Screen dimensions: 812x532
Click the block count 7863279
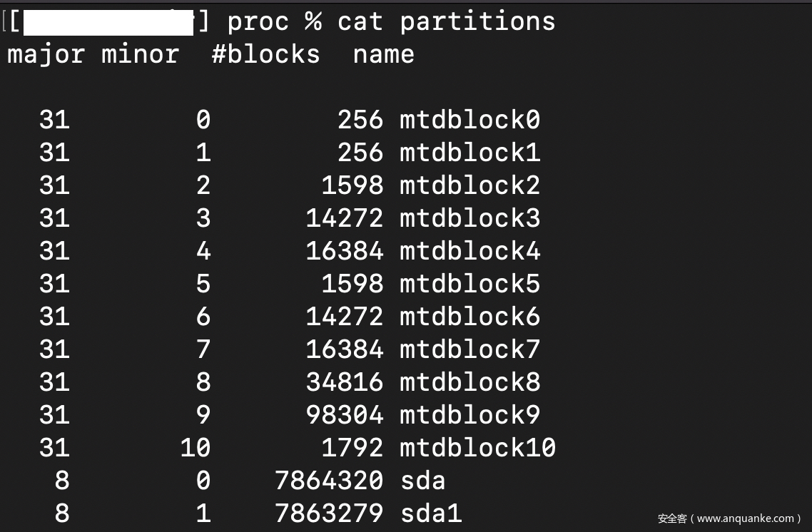coord(329,513)
